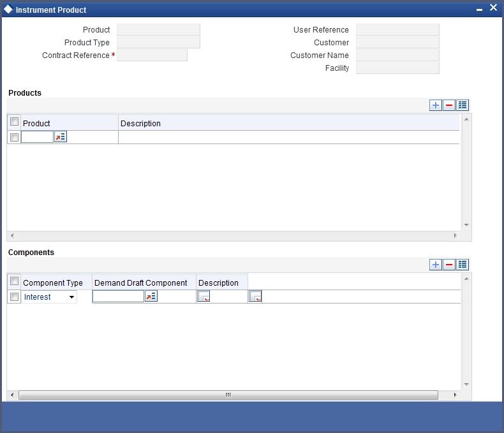Viewport: 504px width, 433px height.
Task: Minimize the Instrument Product window
Action: 479,10
